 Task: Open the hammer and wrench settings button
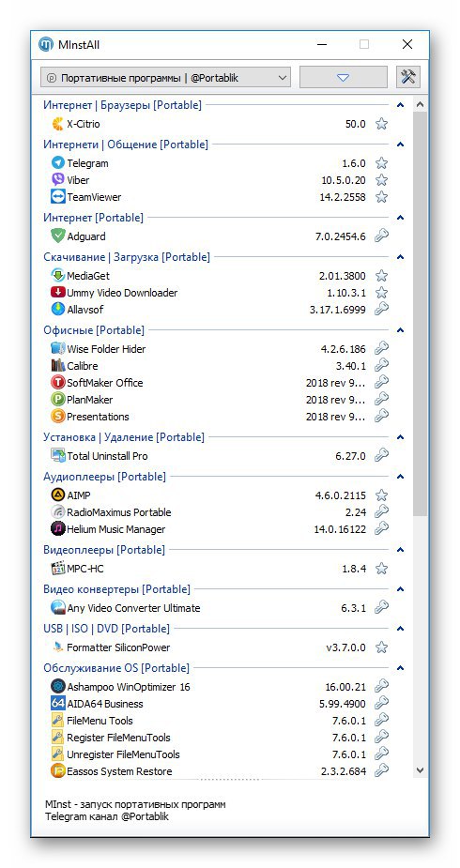click(x=408, y=77)
